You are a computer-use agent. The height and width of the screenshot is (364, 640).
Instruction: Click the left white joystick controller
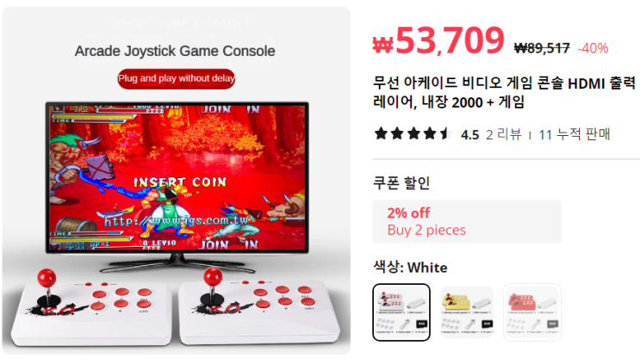coord(92,308)
